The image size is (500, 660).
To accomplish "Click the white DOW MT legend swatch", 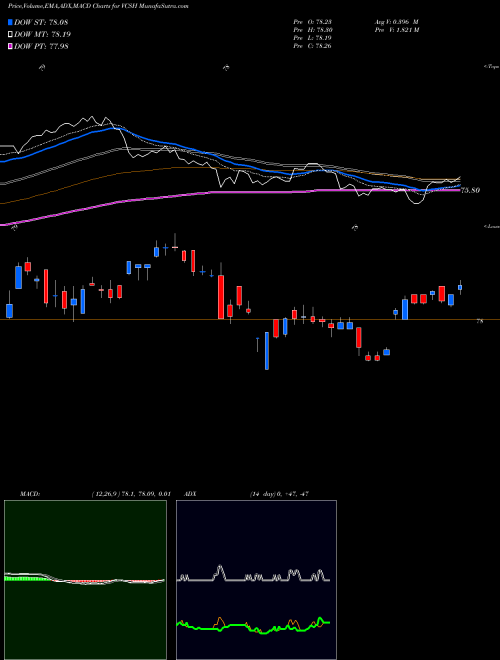I will (x=10, y=34).
